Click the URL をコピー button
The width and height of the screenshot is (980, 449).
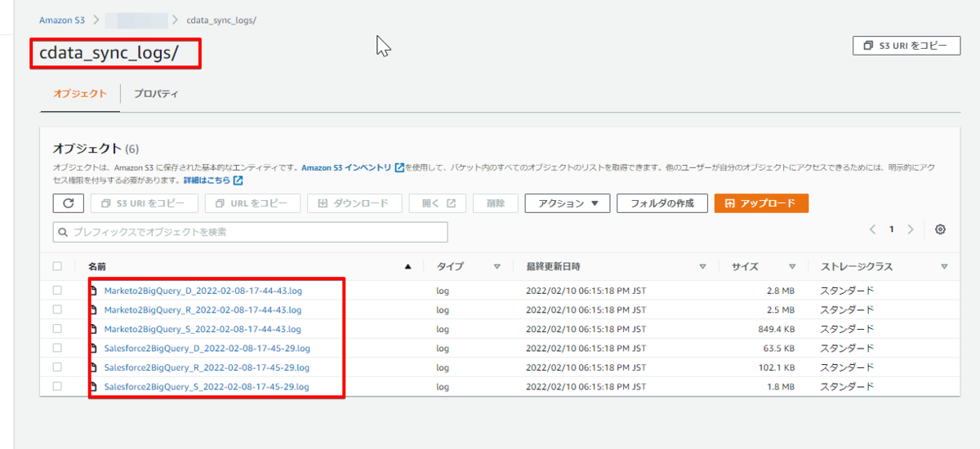click(x=252, y=203)
